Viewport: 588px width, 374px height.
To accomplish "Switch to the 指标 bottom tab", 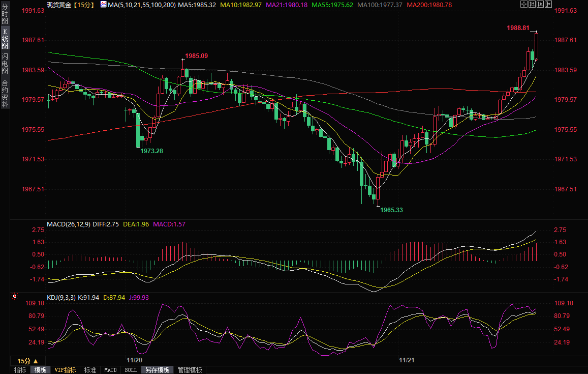I will (x=20, y=370).
